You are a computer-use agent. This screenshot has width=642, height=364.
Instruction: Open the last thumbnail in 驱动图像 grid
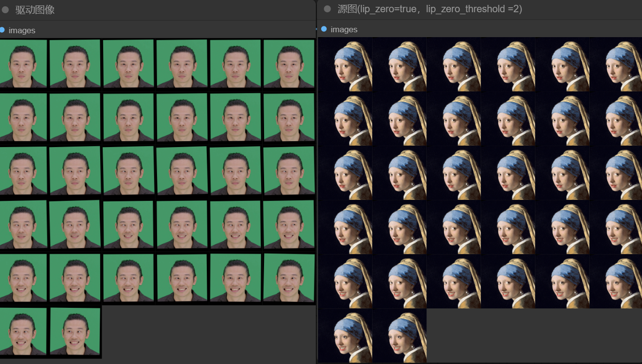(75, 331)
